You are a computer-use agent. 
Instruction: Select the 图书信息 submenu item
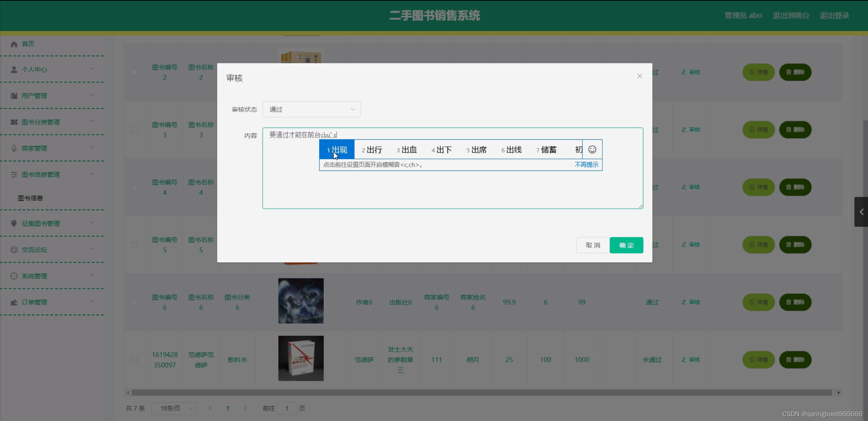31,198
